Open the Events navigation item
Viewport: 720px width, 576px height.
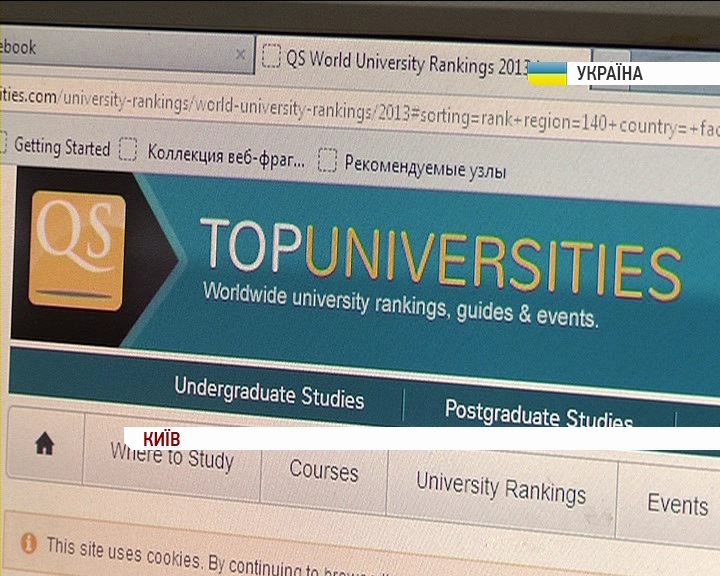677,503
